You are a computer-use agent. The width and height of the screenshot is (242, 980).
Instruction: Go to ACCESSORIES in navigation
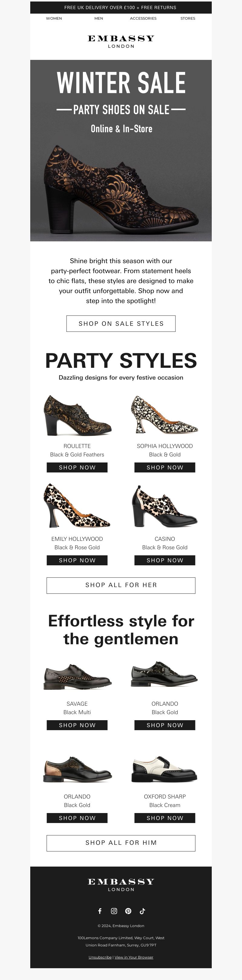click(143, 18)
